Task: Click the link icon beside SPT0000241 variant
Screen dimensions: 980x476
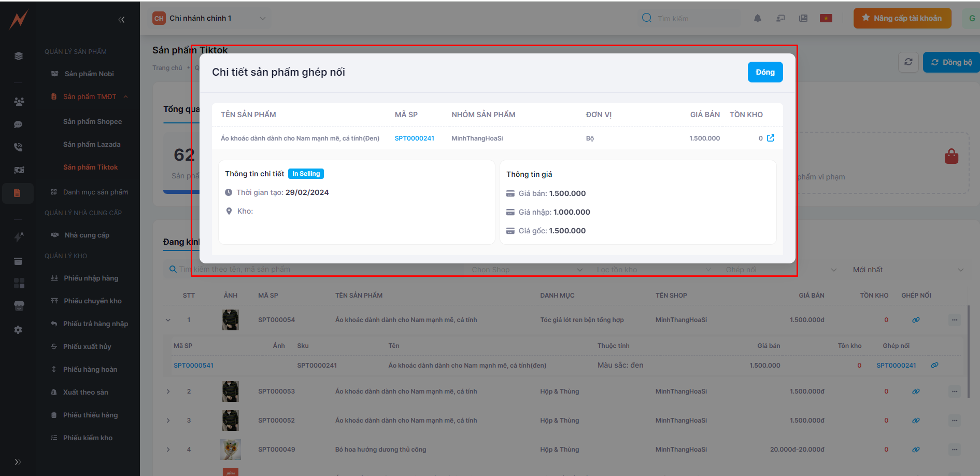Action: 934,366
